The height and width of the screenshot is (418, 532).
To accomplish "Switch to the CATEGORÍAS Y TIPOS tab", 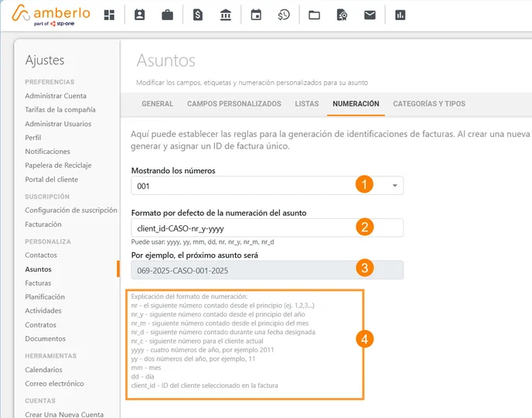I will coord(429,104).
